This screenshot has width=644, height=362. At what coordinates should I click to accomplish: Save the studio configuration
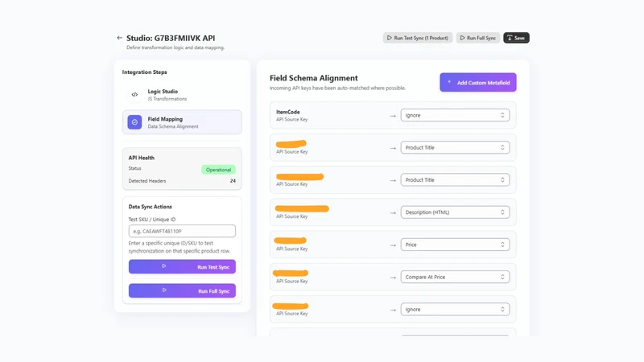[516, 38]
